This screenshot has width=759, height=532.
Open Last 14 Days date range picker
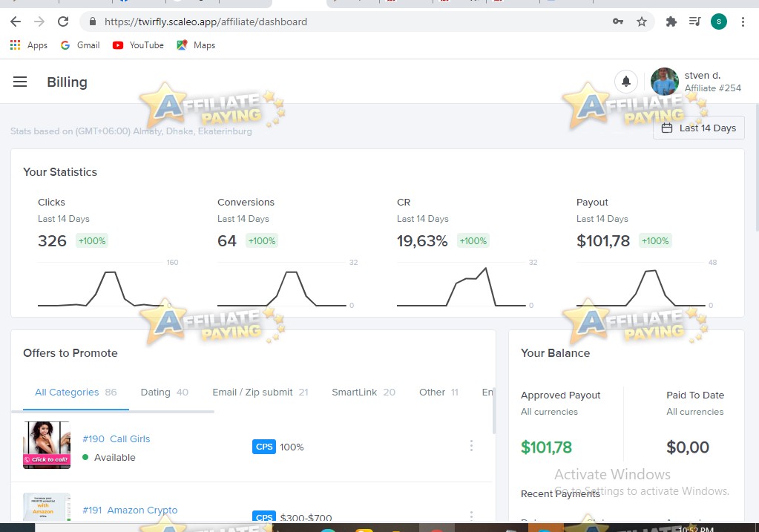pyautogui.click(x=698, y=128)
